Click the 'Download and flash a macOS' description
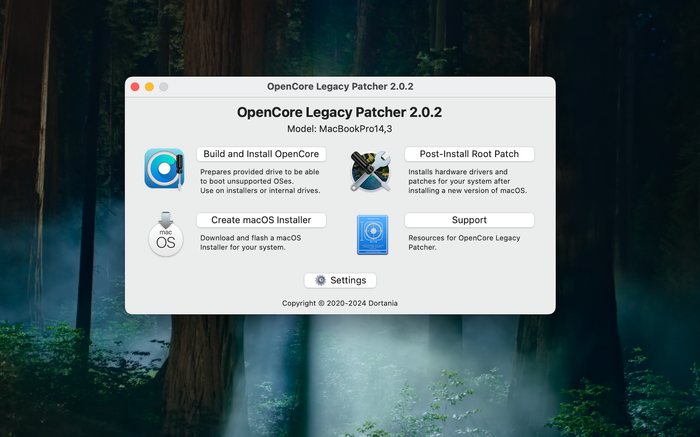This screenshot has width=700, height=437. [x=250, y=242]
